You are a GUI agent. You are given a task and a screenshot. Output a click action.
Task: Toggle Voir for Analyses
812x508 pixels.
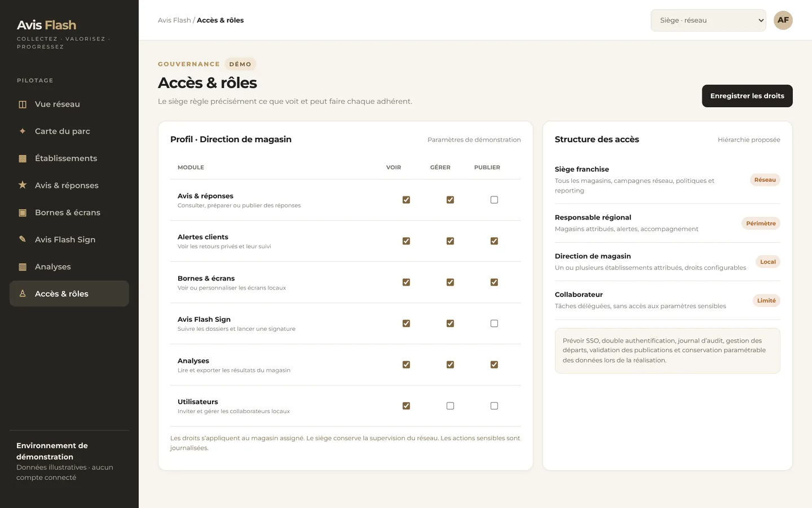pyautogui.click(x=406, y=365)
